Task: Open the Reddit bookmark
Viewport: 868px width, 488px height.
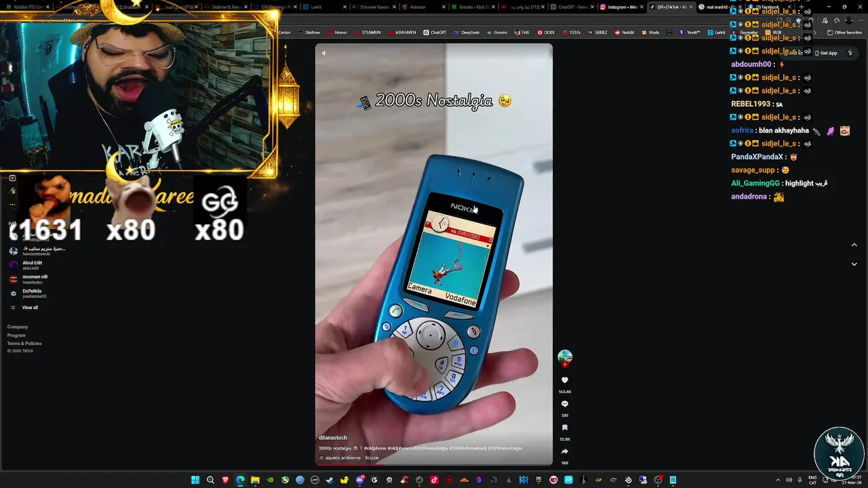Action: (x=624, y=33)
